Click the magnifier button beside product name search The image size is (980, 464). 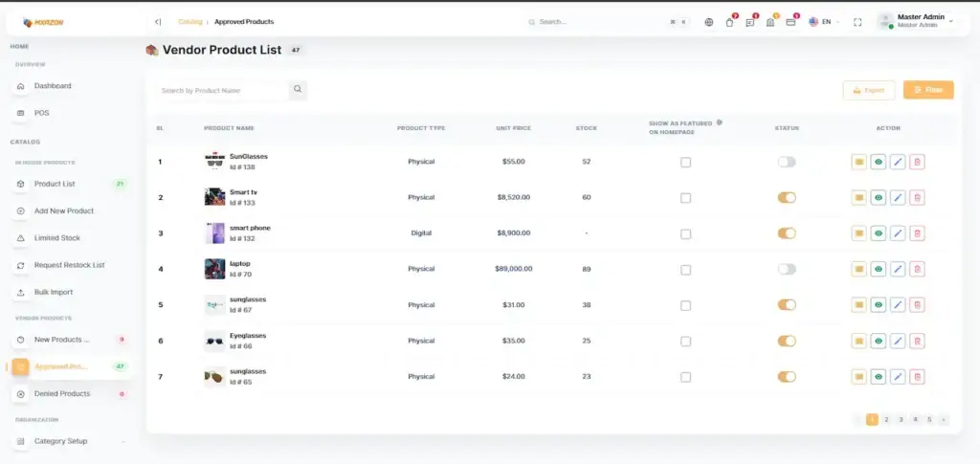click(x=299, y=90)
